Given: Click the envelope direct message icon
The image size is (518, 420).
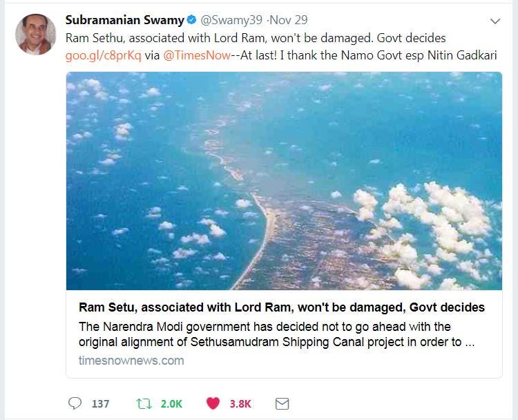Looking at the screenshot, I should 282,403.
